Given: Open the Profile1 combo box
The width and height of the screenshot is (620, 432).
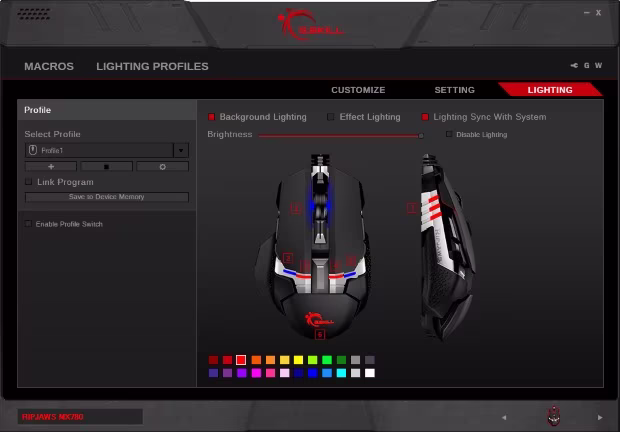Looking at the screenshot, I should click(107, 151).
